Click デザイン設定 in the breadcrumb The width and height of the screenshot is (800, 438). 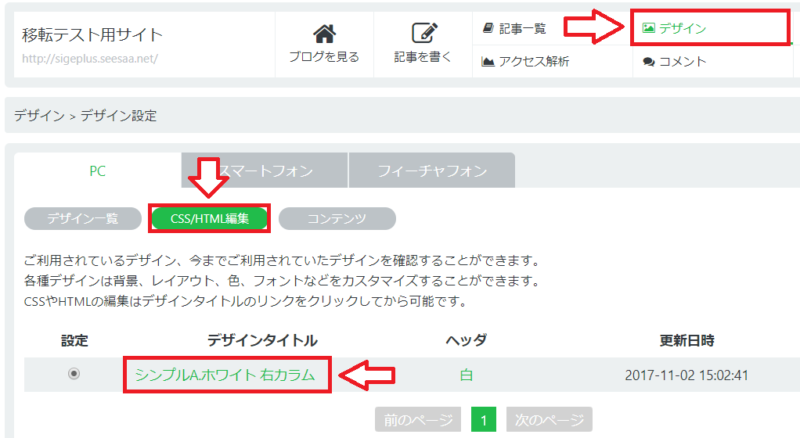(x=118, y=115)
